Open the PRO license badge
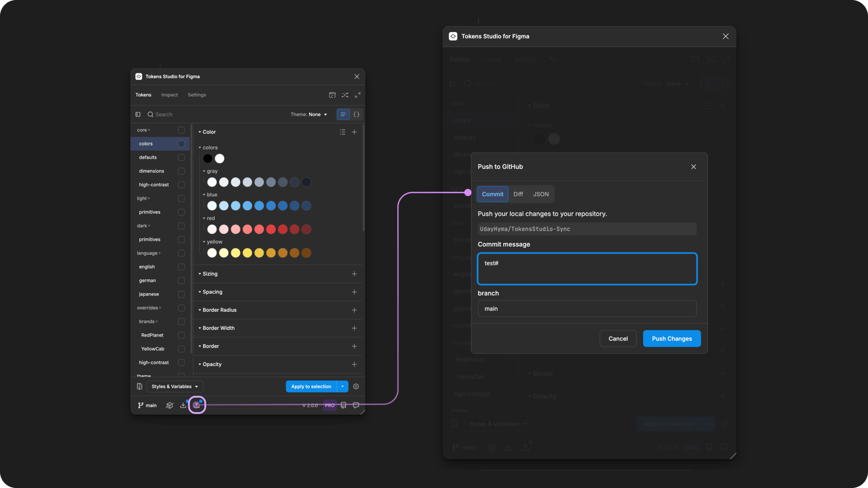 [329, 406]
